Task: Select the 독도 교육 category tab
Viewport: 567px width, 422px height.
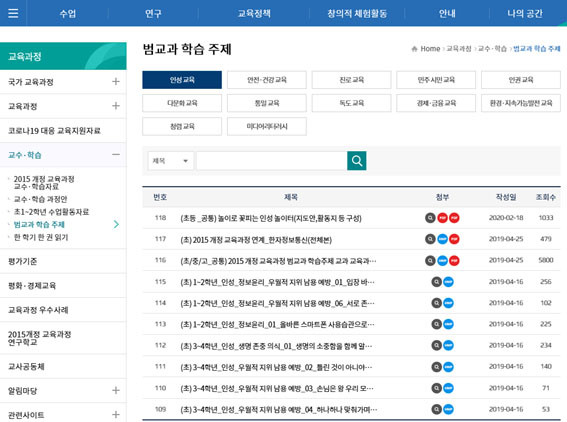Action: [x=351, y=103]
